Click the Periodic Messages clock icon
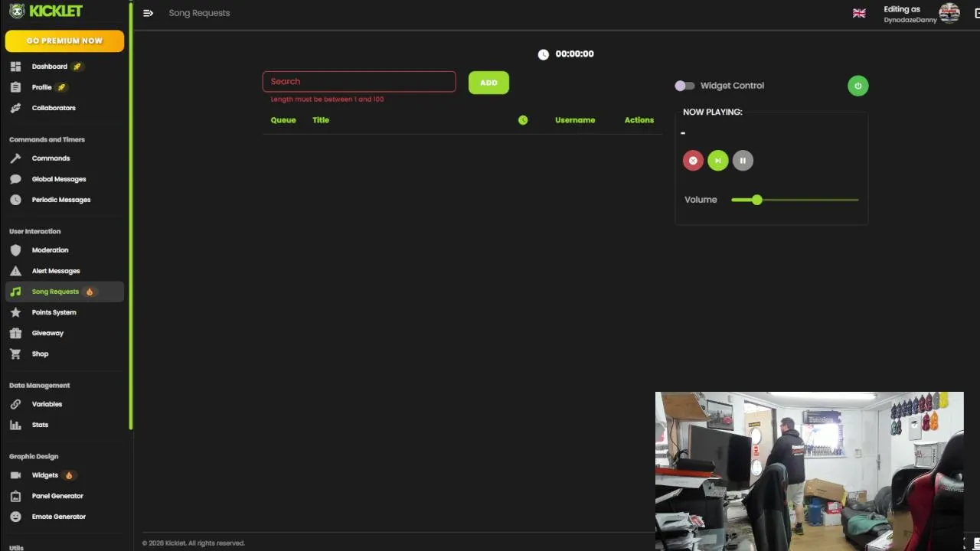Screen dimensions: 980x551 click(x=15, y=200)
